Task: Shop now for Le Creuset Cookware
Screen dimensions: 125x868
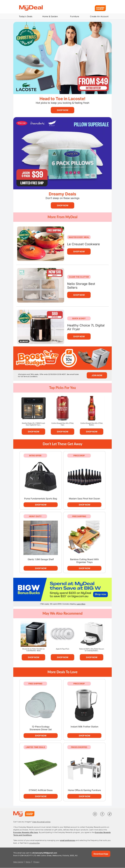Action: 79,251
